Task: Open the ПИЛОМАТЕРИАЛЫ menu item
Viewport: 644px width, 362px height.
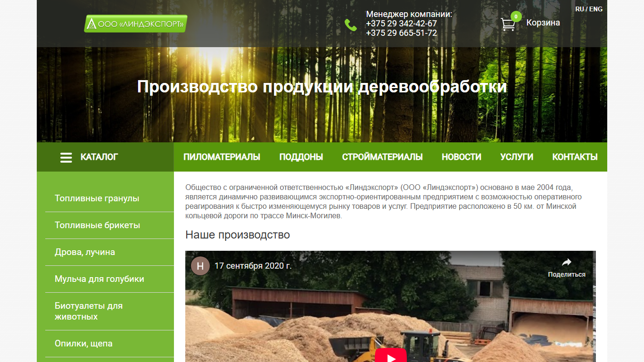Action: (x=222, y=157)
